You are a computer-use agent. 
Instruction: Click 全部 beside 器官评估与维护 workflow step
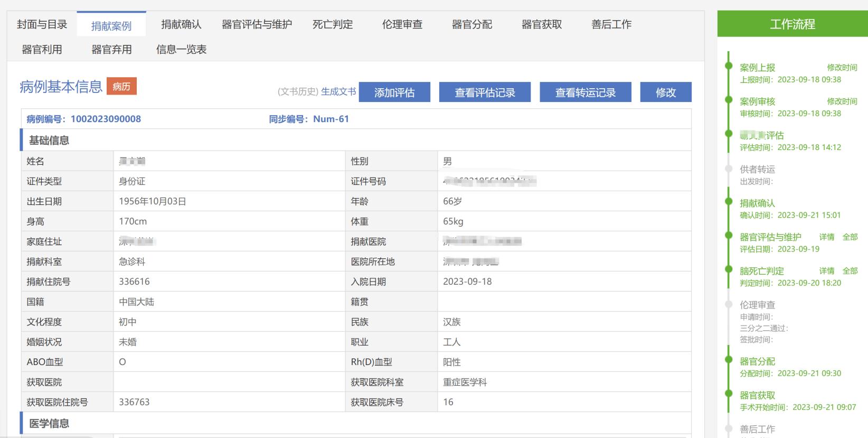(850, 237)
